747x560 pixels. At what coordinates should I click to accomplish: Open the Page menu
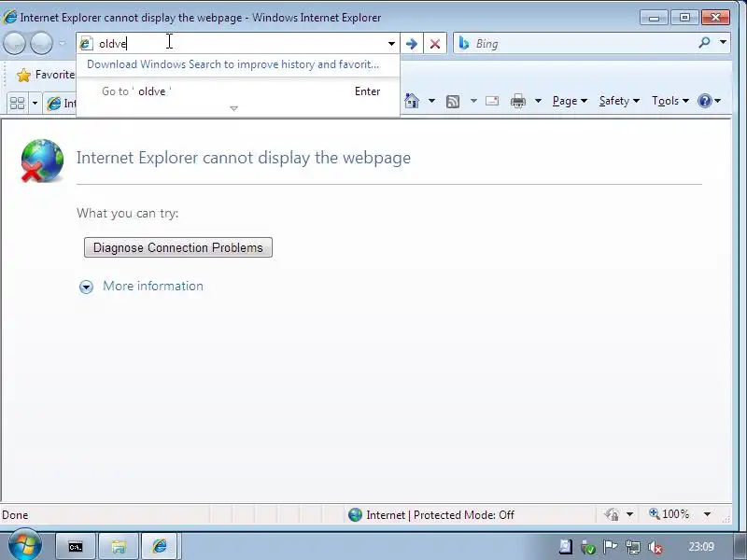coord(570,101)
